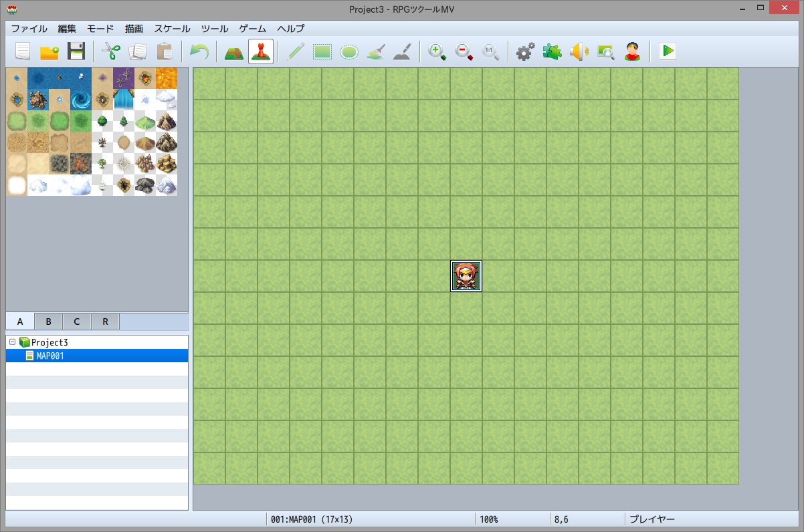
Task: Open the ファイル menu
Action: coord(27,29)
